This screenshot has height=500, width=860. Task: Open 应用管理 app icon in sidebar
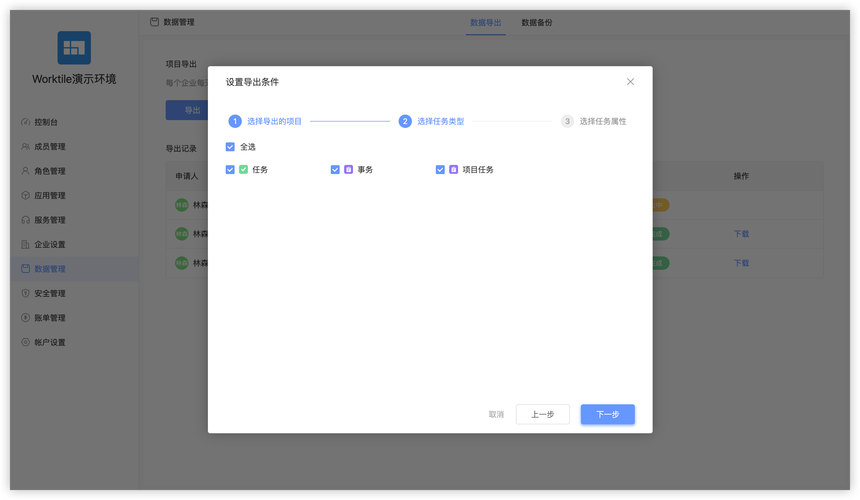tap(25, 195)
